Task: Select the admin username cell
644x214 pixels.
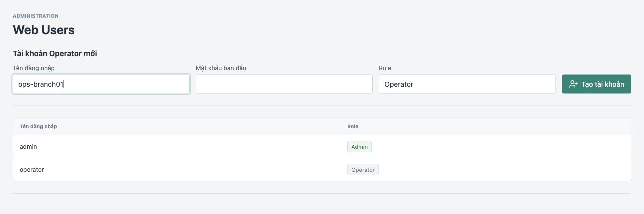Action: [x=28, y=147]
